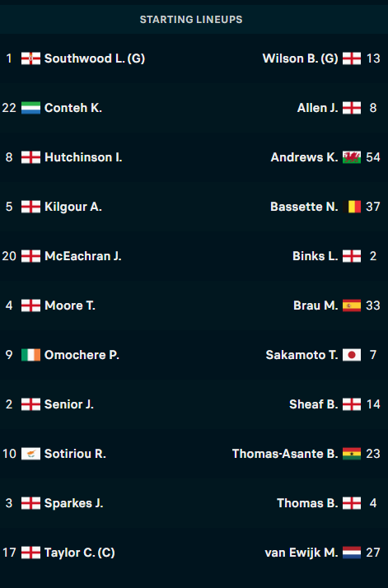This screenshot has width=388, height=588.
Task: Click the Starting Lineups section header
Action: (x=191, y=20)
